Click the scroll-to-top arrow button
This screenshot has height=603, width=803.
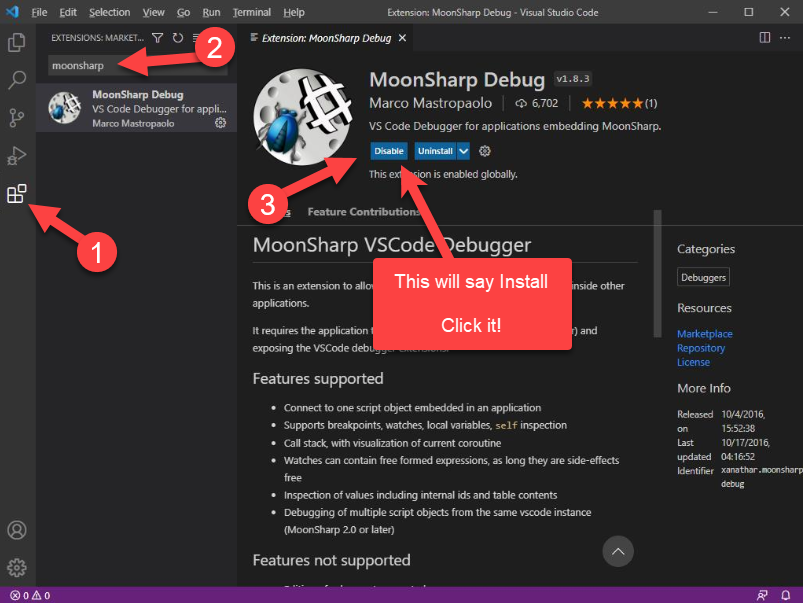pos(618,550)
